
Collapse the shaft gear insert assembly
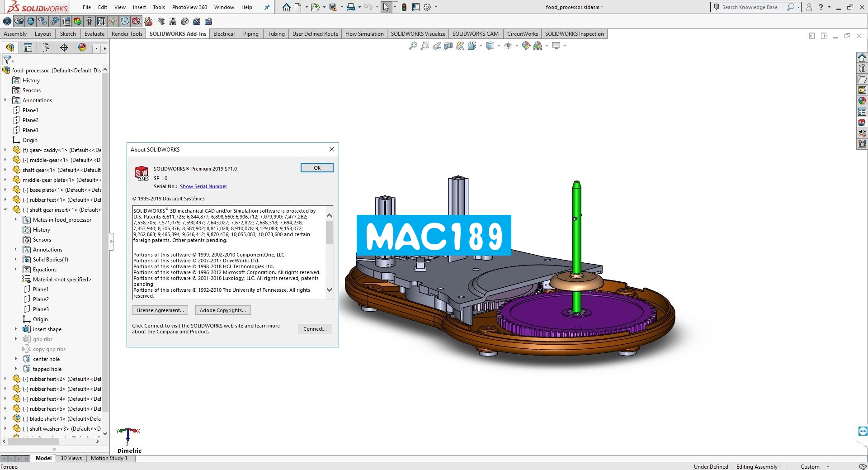(x=5, y=209)
